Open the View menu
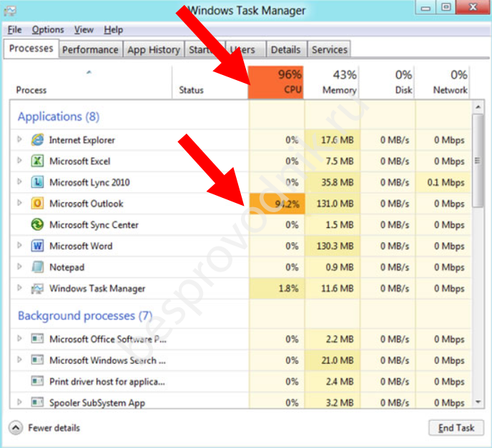The width and height of the screenshot is (492, 448). 84,30
